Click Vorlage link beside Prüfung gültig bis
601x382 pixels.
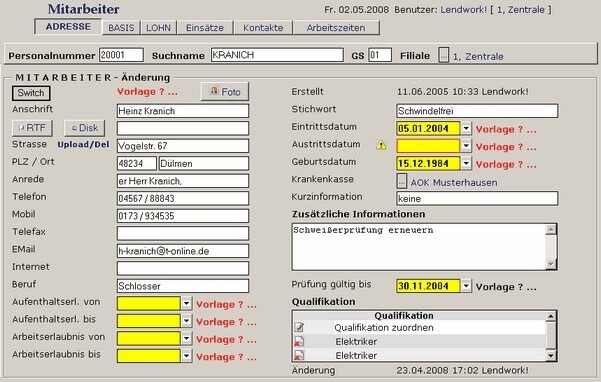click(506, 287)
